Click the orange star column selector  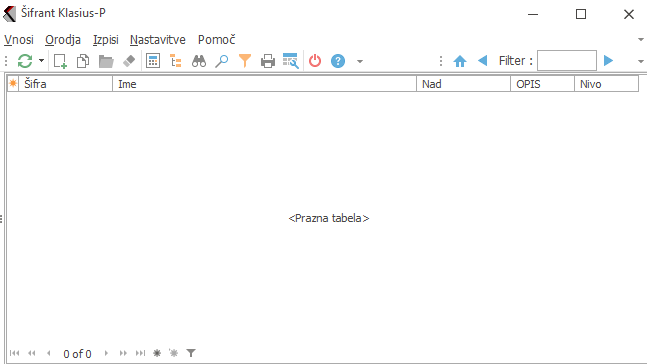[13, 84]
